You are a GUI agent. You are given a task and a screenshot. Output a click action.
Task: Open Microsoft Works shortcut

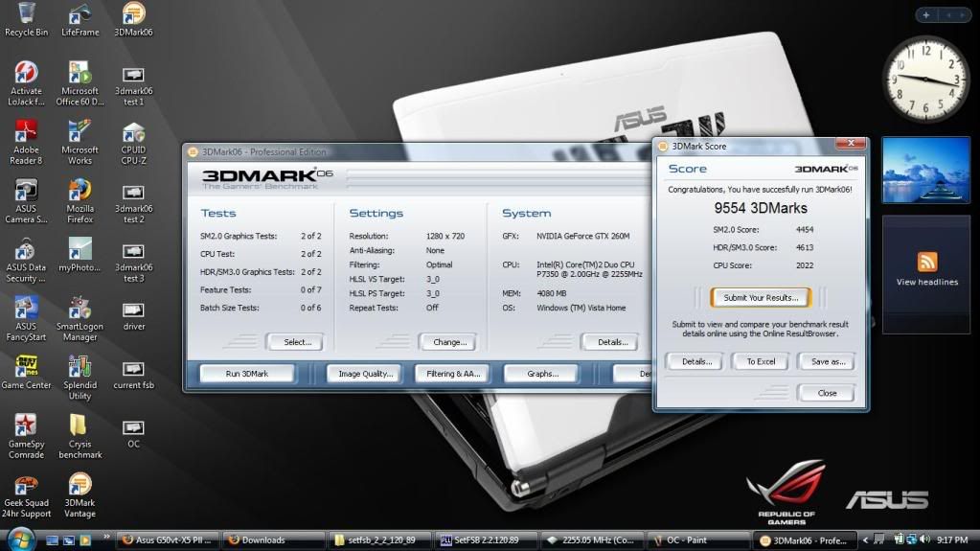tap(80, 143)
